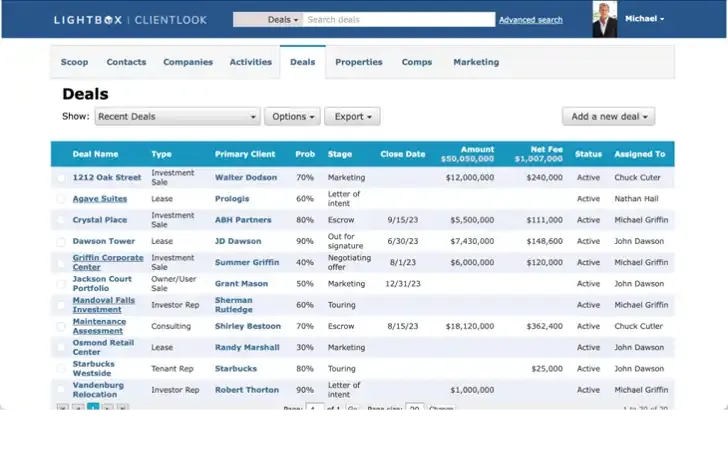Sort by the Assigned To column header
Image resolution: width=728 pixels, height=455 pixels.
tap(640, 154)
